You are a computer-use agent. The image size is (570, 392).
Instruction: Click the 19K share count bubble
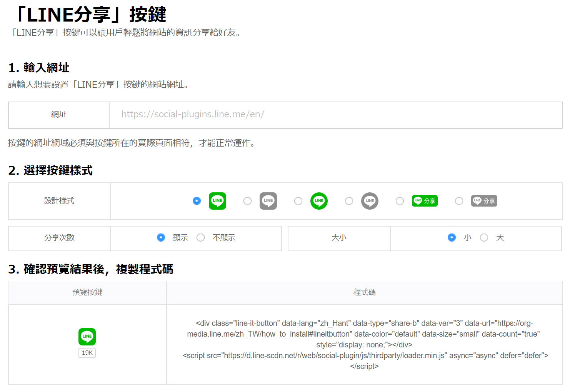point(87,353)
